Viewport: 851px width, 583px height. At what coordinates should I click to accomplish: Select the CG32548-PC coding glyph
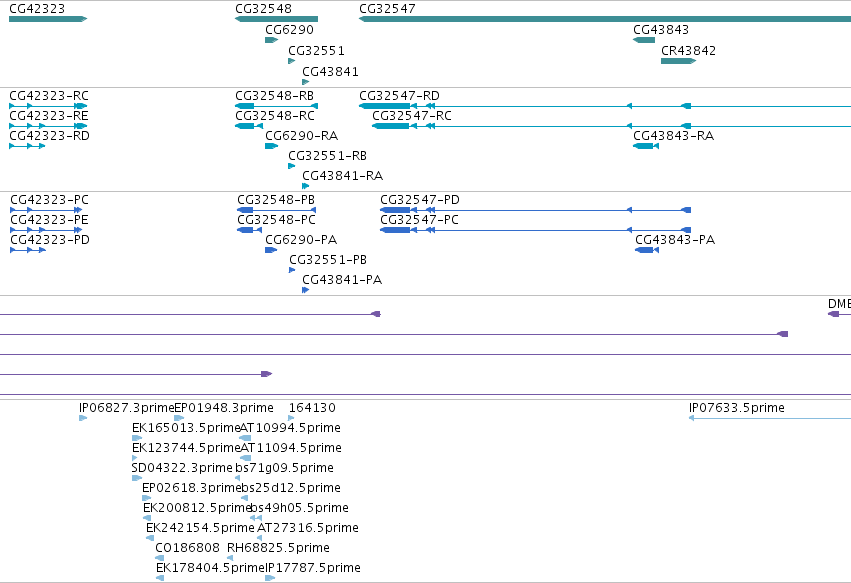tap(250, 230)
